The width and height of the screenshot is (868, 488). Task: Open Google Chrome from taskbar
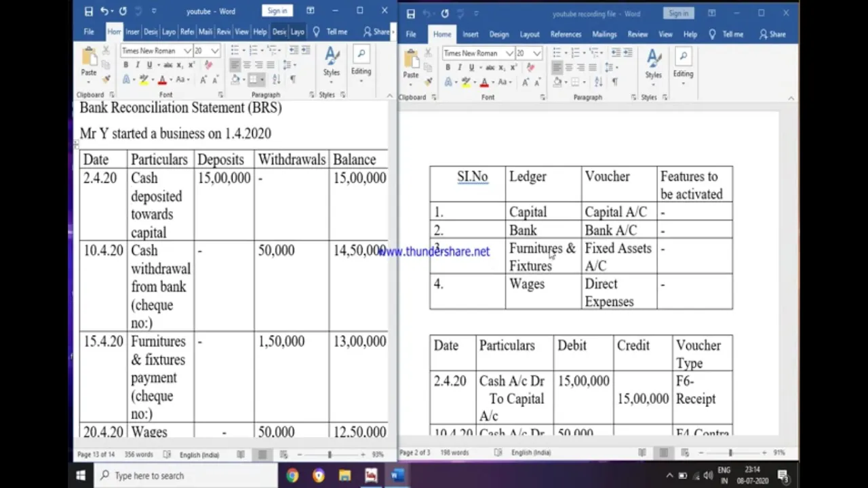point(292,475)
